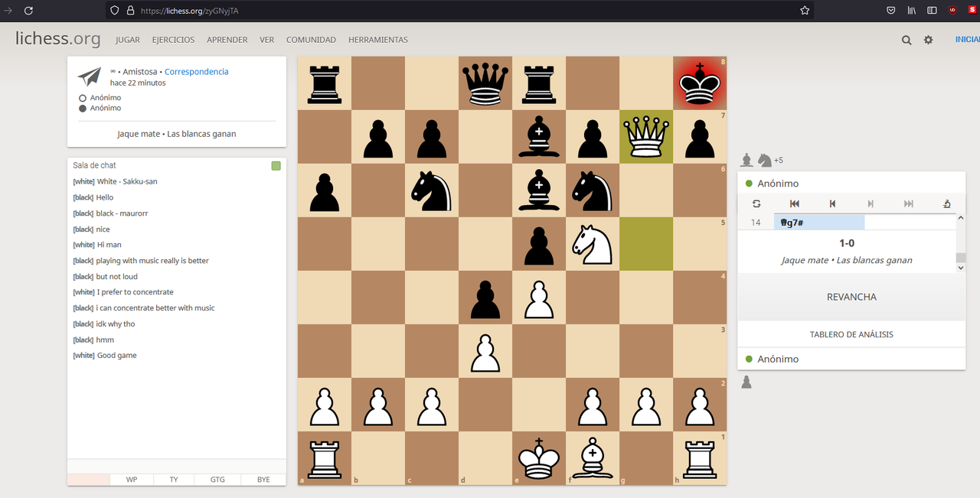980x498 pixels.
Task: Select the black rook on a8
Action: pos(325,83)
